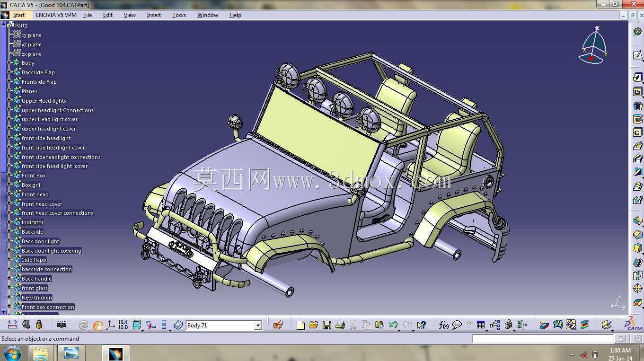Click the Axis System creation icon
This screenshot has height=361, width=644.
coord(111,325)
